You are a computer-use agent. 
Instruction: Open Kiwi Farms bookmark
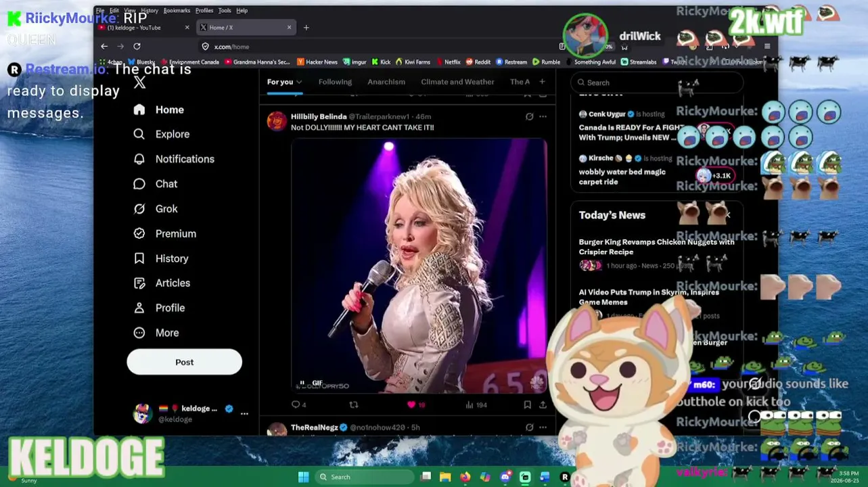413,62
